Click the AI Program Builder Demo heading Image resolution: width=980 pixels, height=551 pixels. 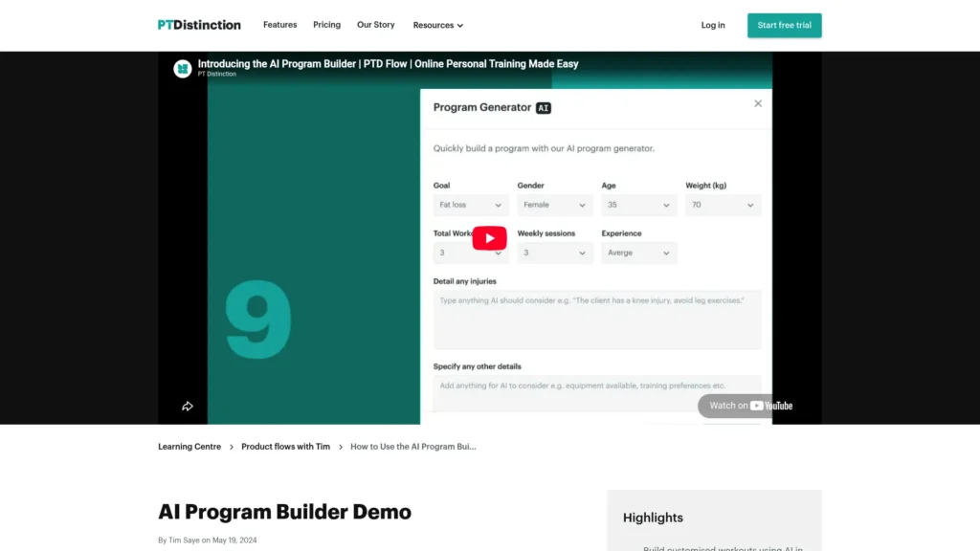(x=284, y=512)
